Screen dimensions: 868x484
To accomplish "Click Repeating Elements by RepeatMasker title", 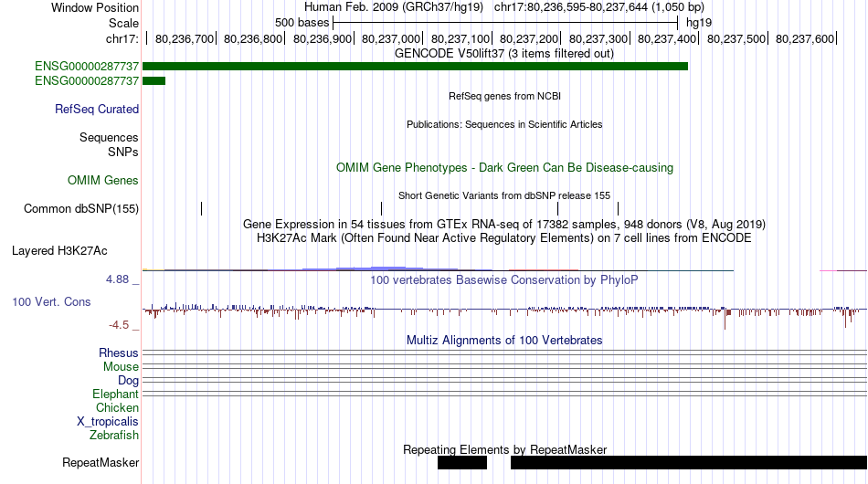I will click(505, 449).
